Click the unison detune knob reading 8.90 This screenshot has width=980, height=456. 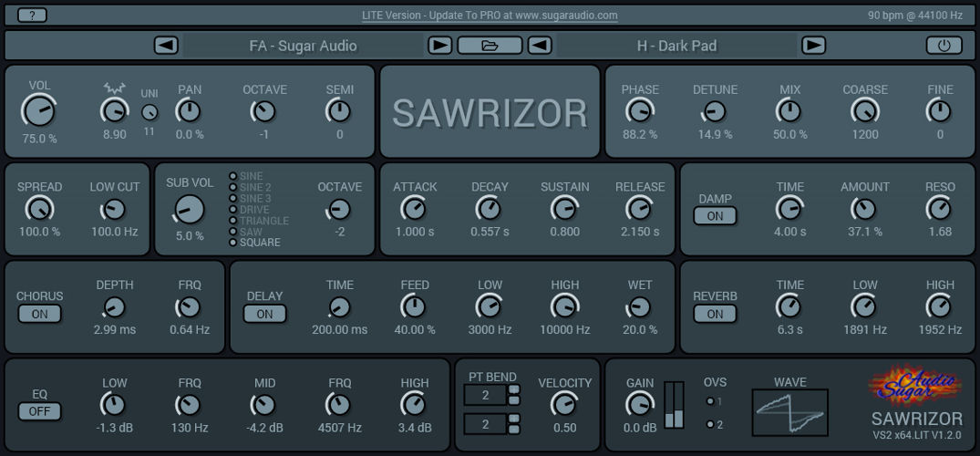(114, 111)
